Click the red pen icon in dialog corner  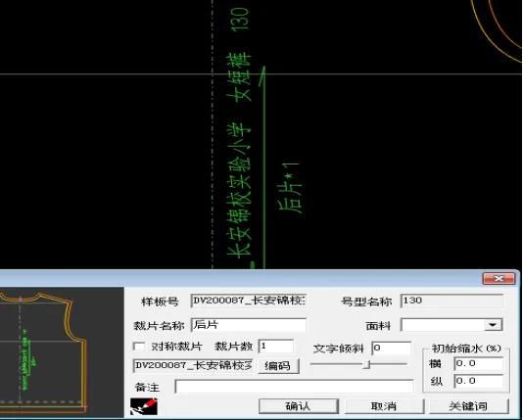[x=143, y=406]
